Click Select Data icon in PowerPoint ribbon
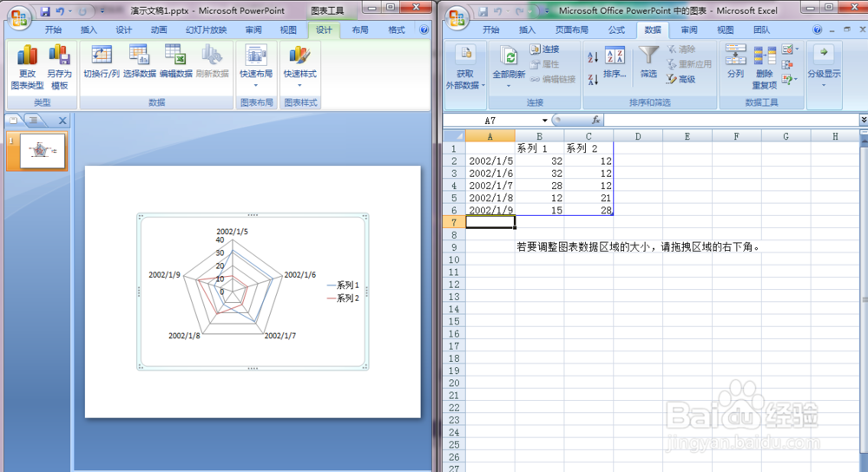Screen dimensions: 868x472 point(140,62)
